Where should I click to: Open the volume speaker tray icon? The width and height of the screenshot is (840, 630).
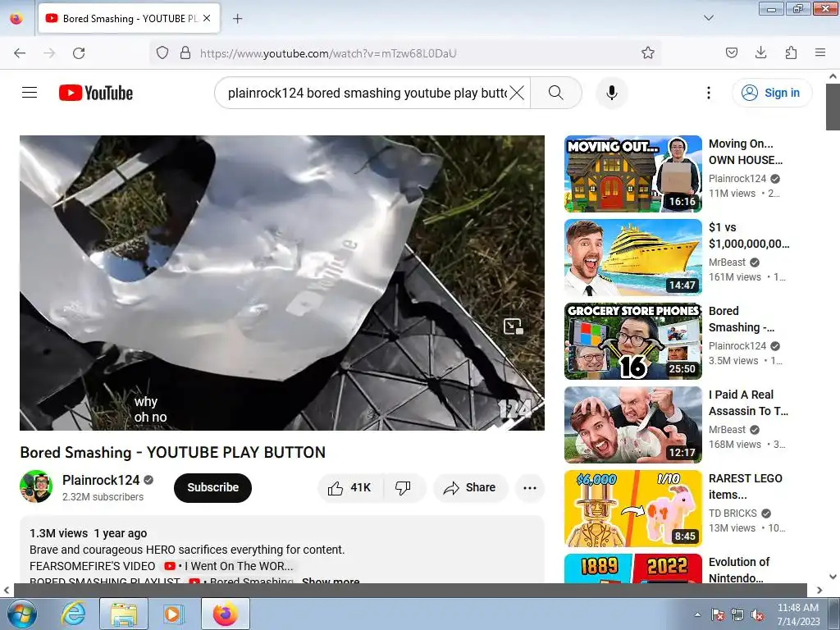point(757,614)
